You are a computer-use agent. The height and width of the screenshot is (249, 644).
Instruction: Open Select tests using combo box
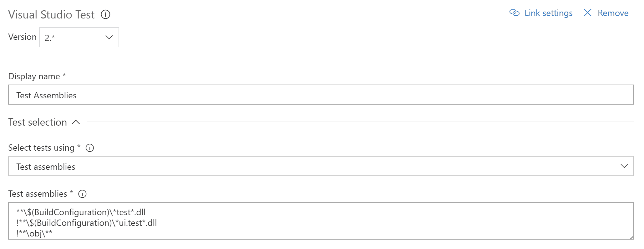point(321,166)
